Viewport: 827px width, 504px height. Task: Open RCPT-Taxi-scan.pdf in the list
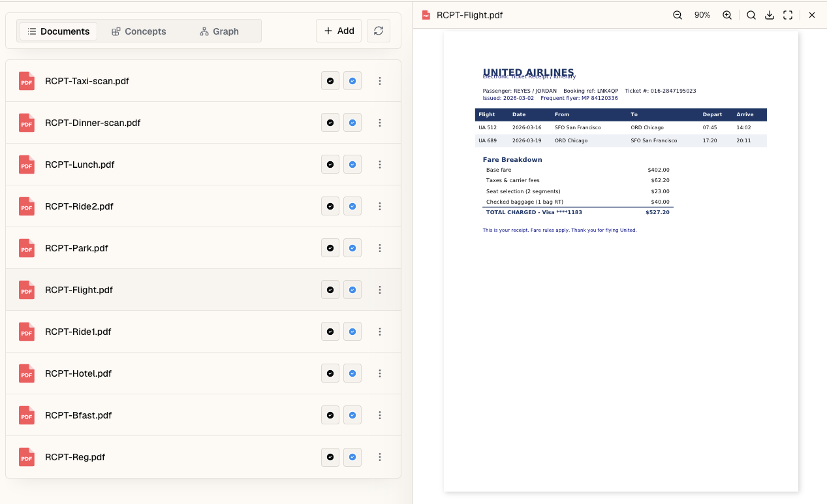coord(203,81)
